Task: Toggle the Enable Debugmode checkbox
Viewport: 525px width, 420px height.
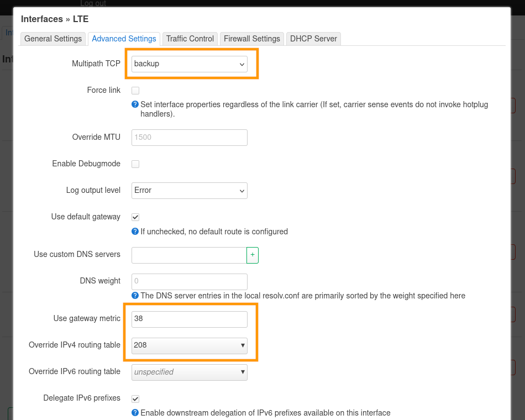Action: pyautogui.click(x=135, y=164)
